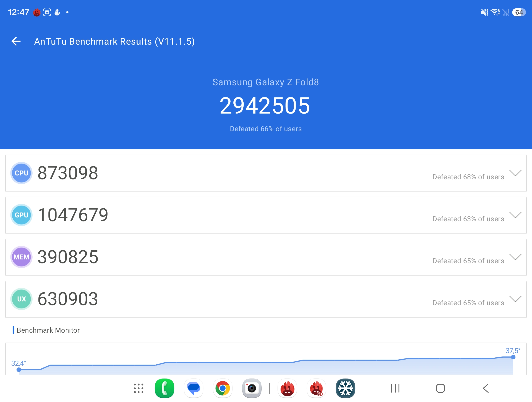Go to home screen via navigation button

coord(440,388)
